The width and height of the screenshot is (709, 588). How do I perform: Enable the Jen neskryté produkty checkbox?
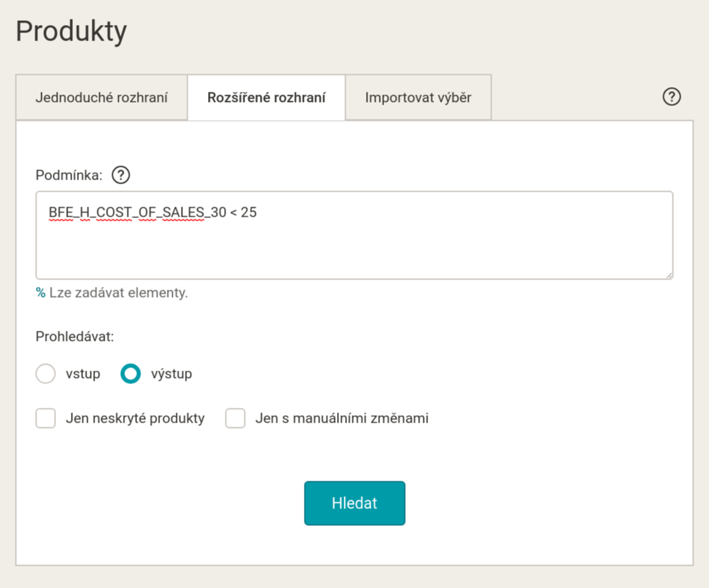tap(45, 419)
